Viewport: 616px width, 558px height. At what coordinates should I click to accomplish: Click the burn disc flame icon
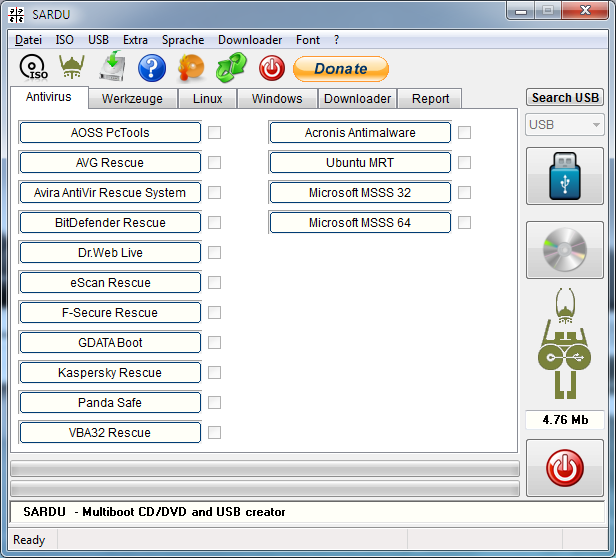tap(191, 68)
